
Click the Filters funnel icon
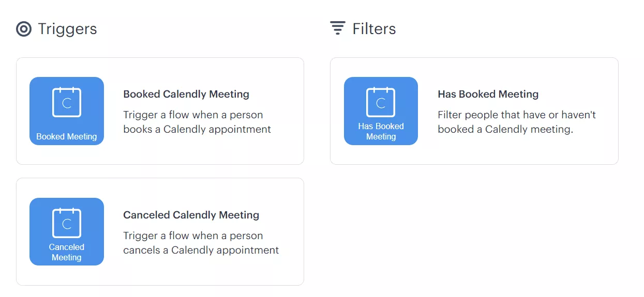coord(338,28)
